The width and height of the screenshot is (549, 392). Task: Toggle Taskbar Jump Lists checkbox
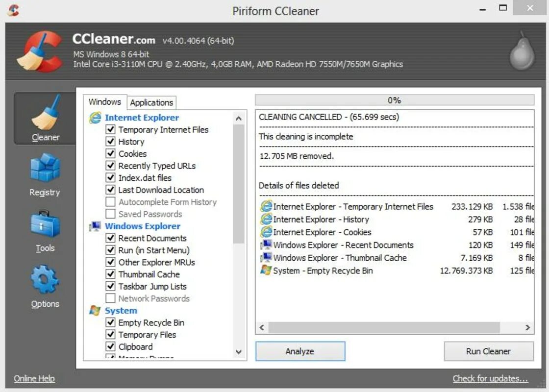[x=110, y=286]
